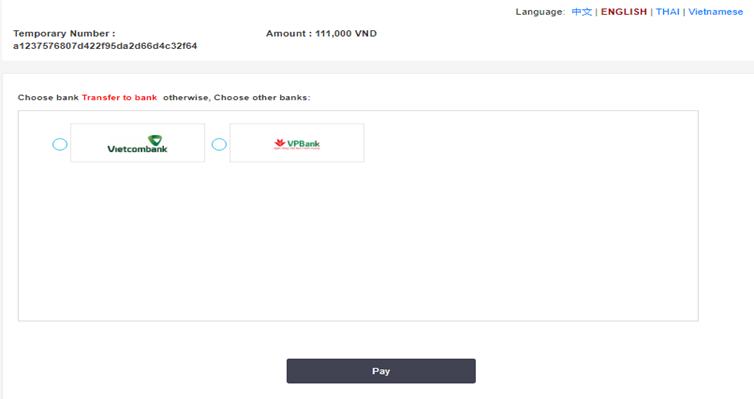The image size is (754, 399).
Task: Switch language to ENGLISH
Action: coord(624,12)
